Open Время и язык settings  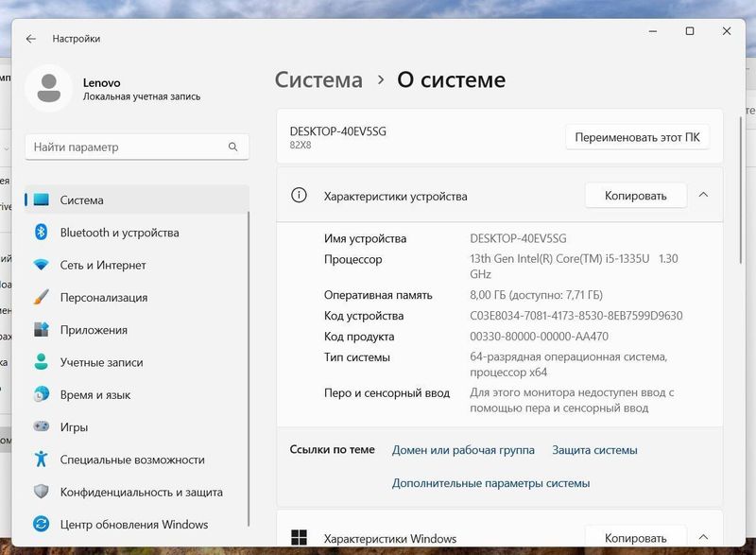click(137, 394)
